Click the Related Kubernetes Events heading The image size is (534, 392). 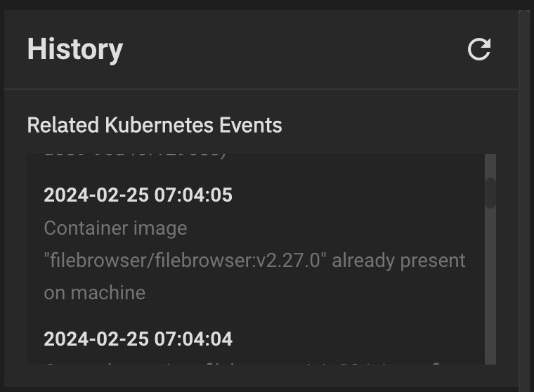[x=154, y=125]
